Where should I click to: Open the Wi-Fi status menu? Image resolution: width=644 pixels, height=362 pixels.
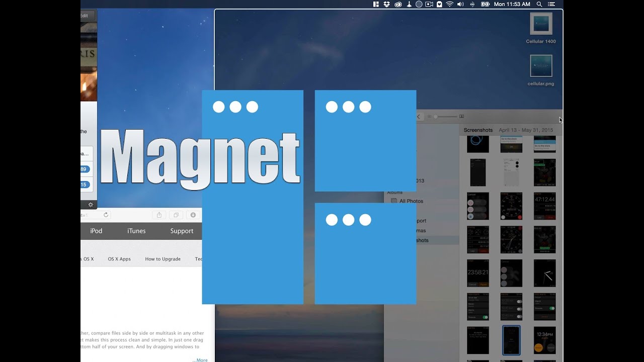click(x=450, y=4)
